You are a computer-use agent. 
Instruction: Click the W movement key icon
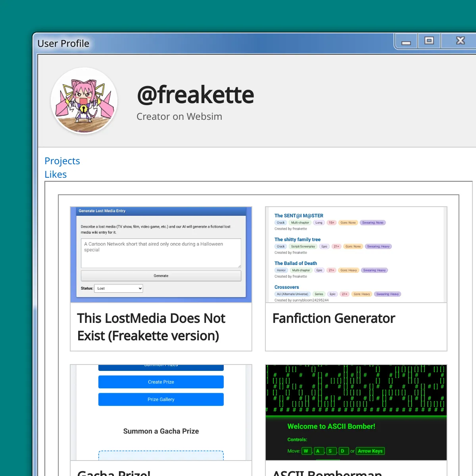point(306,451)
